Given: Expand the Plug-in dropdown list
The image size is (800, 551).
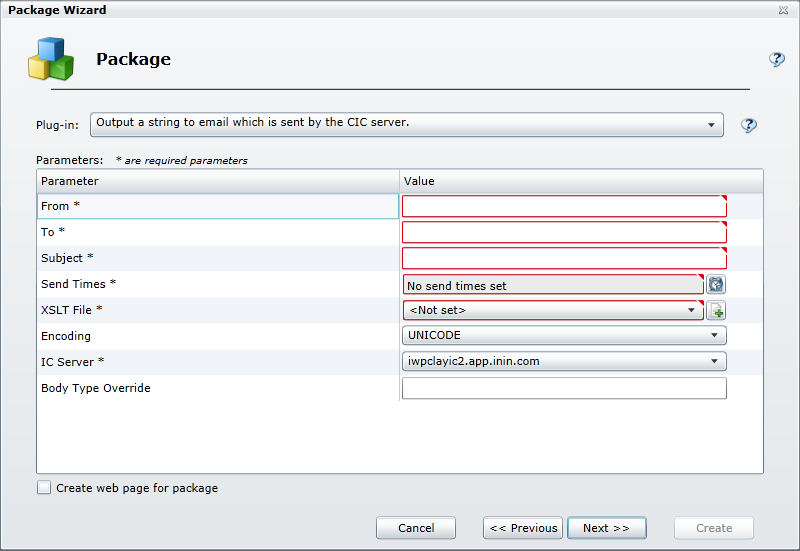Looking at the screenshot, I should 711,125.
